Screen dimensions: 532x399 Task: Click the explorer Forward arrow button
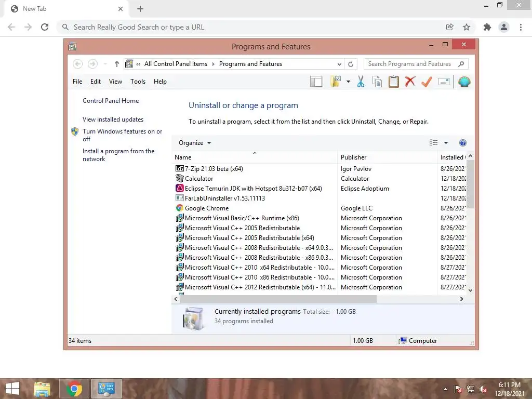[92, 64]
